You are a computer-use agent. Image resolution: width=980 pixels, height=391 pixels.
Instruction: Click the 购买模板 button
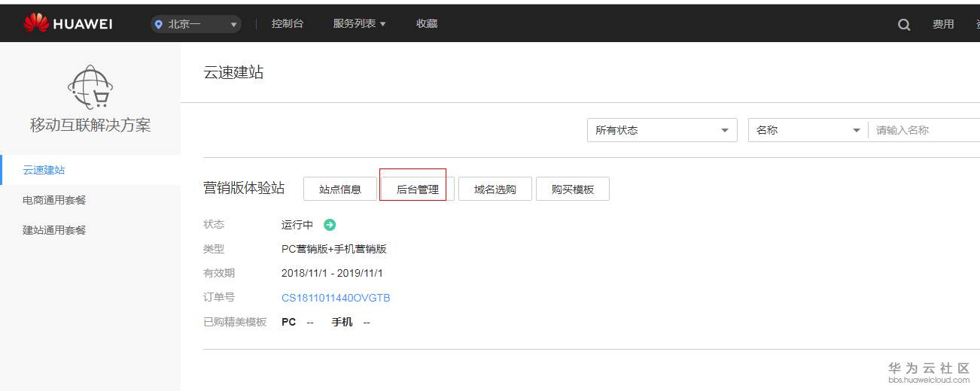(573, 189)
